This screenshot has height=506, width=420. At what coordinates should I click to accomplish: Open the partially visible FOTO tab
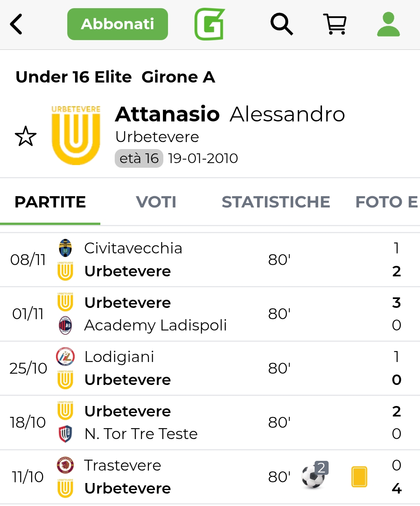pyautogui.click(x=386, y=202)
